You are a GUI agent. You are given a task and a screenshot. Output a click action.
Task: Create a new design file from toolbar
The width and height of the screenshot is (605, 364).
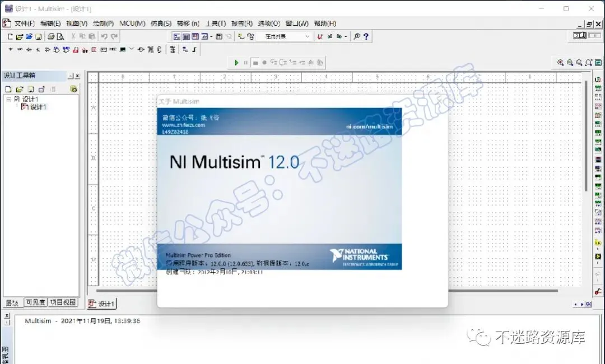coord(11,36)
